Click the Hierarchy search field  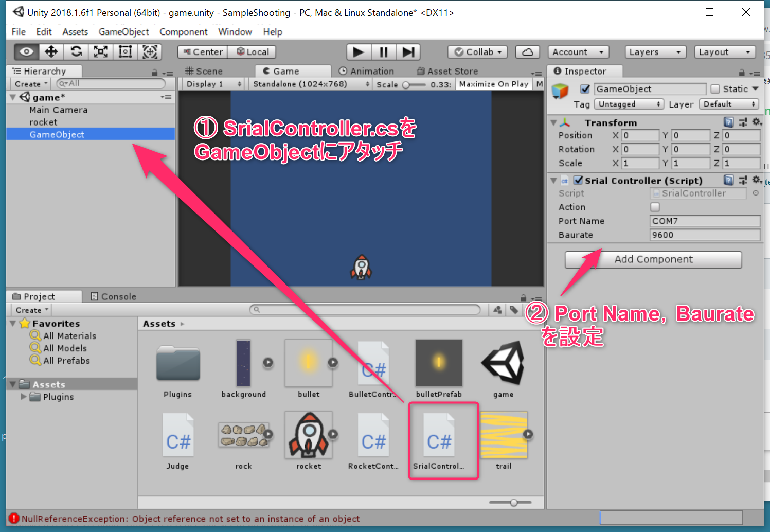pos(111,83)
